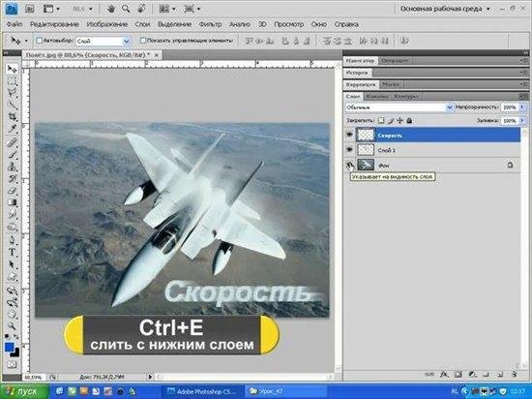Click the fx layer style icon

[443, 374]
